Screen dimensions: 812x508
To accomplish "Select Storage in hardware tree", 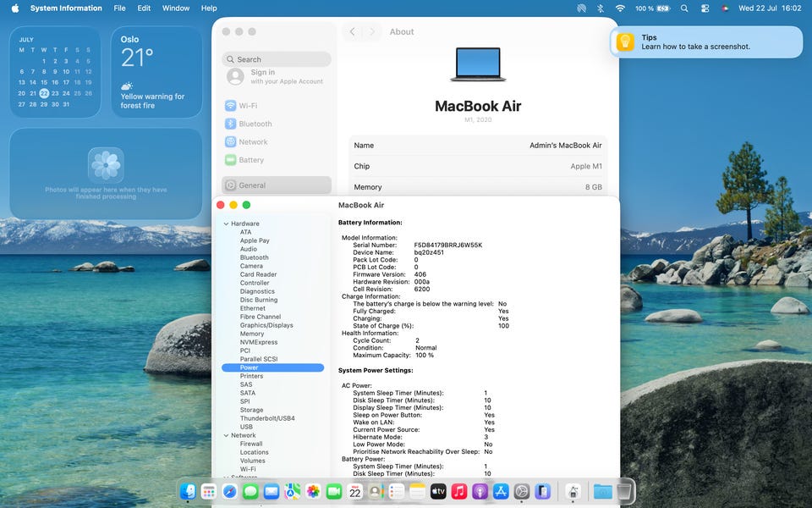I will [251, 410].
